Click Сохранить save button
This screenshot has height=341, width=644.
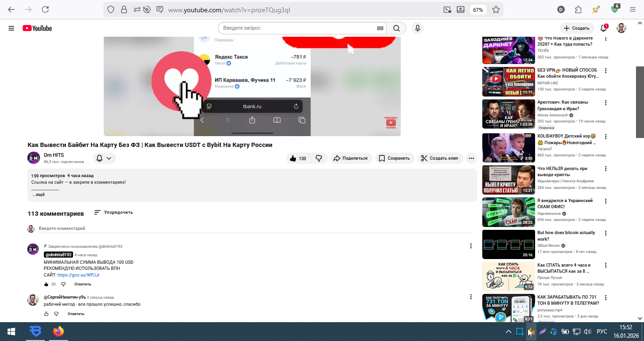[395, 158]
